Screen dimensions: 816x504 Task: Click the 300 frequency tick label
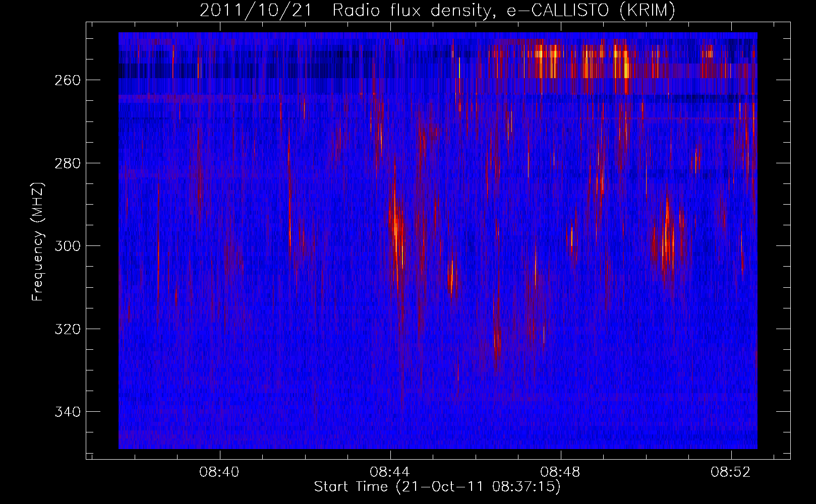68,246
